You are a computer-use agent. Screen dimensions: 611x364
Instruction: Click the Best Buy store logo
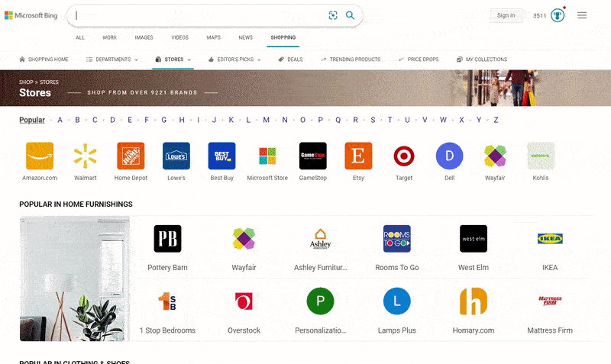pos(221,156)
